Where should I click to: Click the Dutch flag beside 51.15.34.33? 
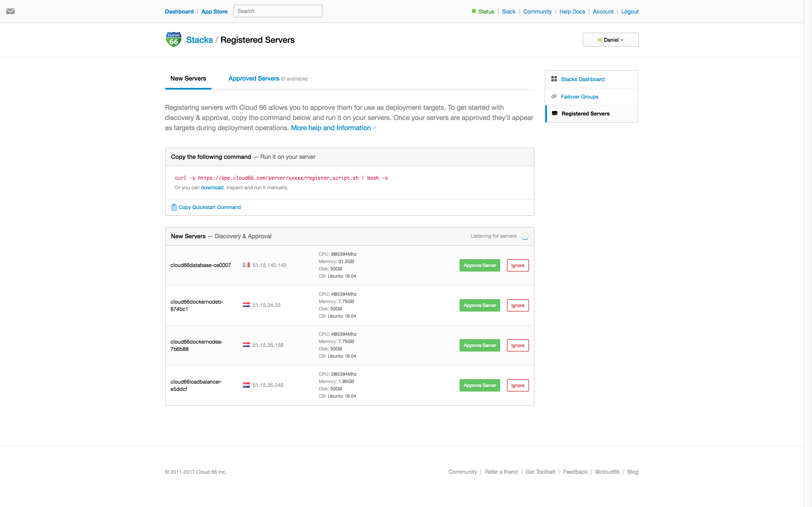click(x=246, y=305)
